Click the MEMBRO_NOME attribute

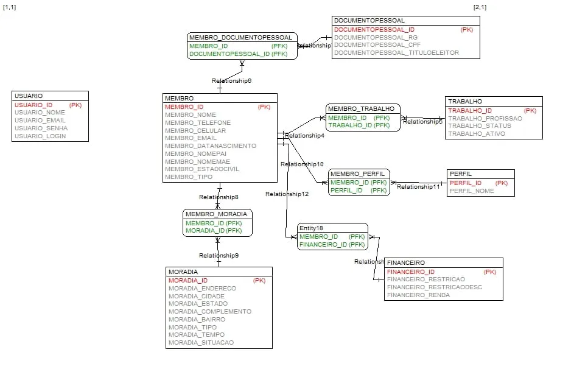point(191,115)
